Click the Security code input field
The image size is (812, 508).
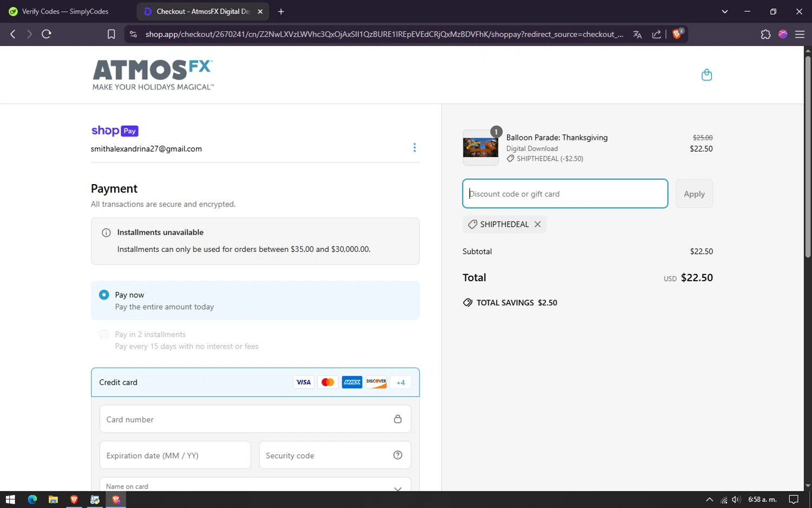pyautogui.click(x=335, y=455)
